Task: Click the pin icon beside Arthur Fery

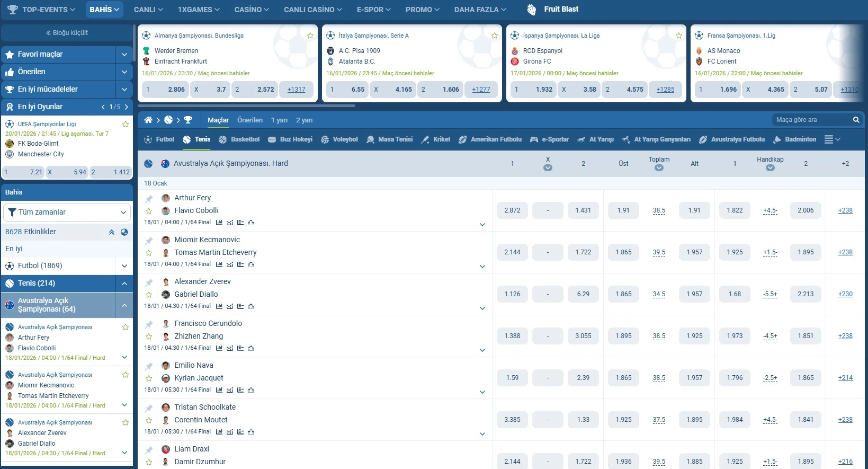Action: point(149,199)
